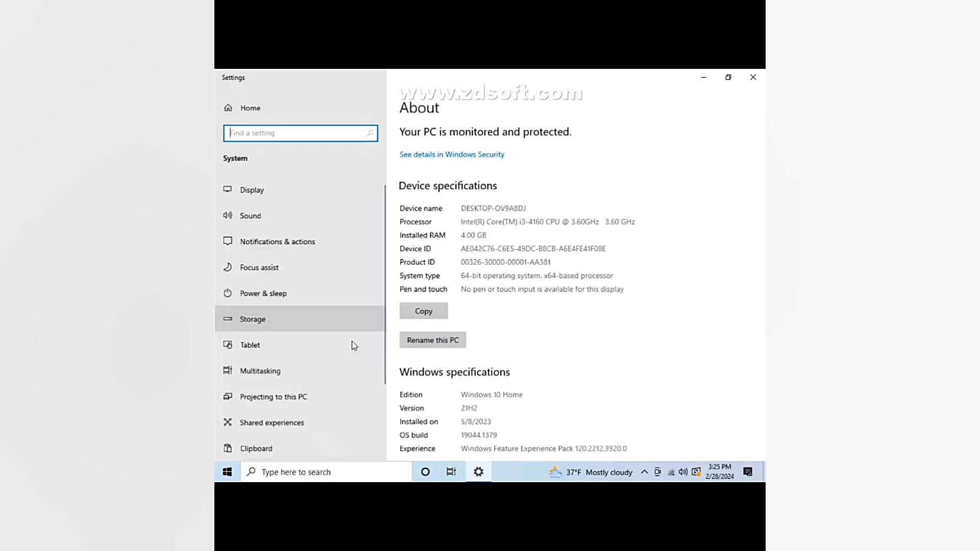Copy the device specifications
Image resolution: width=980 pixels, height=551 pixels.
click(424, 311)
